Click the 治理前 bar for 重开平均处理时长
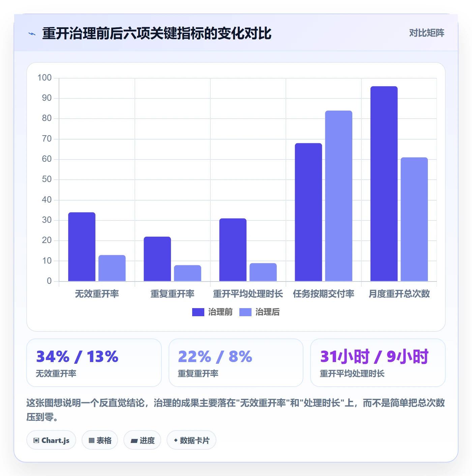Viewport: 472px width, 476px height. click(233, 250)
